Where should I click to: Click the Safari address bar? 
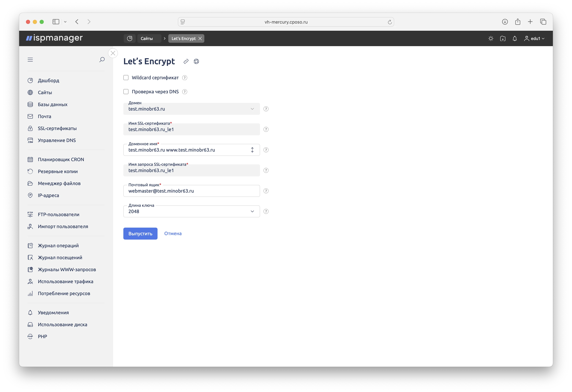tap(286, 22)
